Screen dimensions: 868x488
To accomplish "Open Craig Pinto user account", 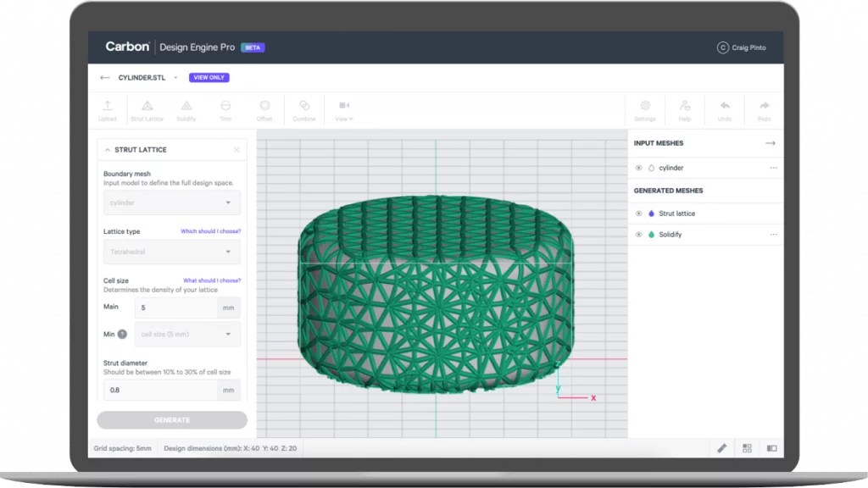I will (x=741, y=47).
